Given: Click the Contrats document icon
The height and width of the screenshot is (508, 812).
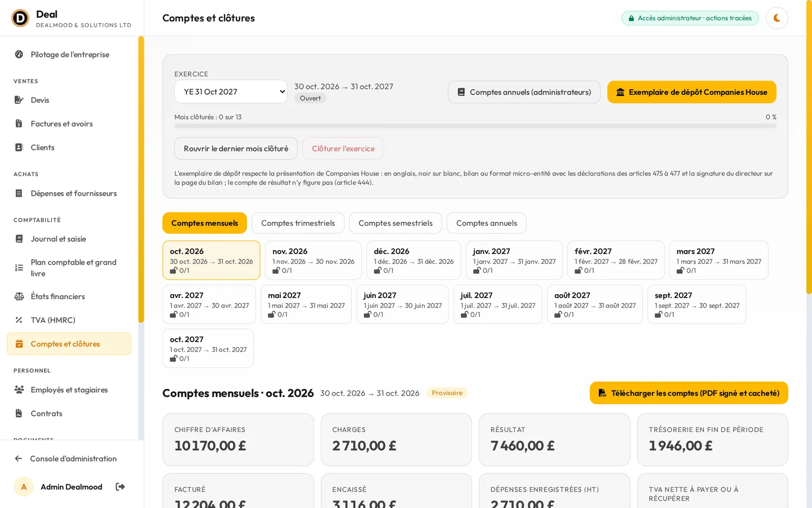Looking at the screenshot, I should click(x=19, y=413).
